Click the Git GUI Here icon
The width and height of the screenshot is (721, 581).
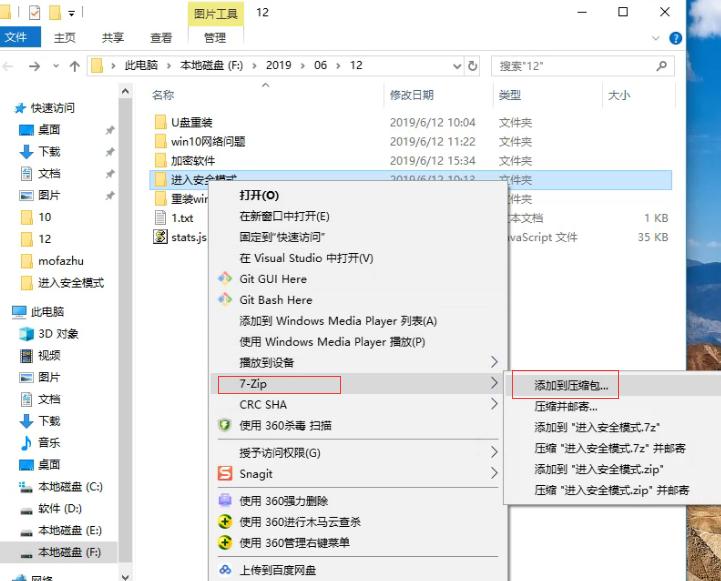pyautogui.click(x=225, y=279)
